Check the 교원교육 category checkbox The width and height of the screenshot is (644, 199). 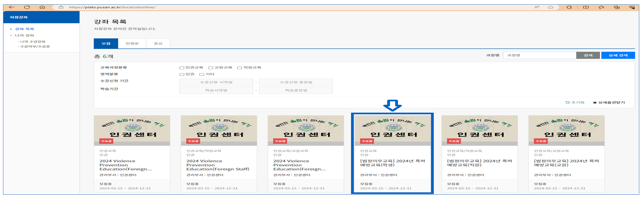pos(211,67)
